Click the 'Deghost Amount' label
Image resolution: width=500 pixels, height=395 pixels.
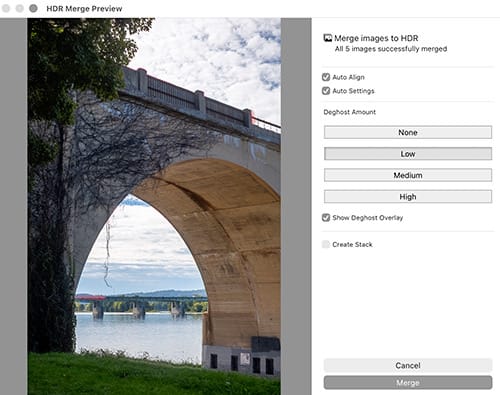pos(349,112)
